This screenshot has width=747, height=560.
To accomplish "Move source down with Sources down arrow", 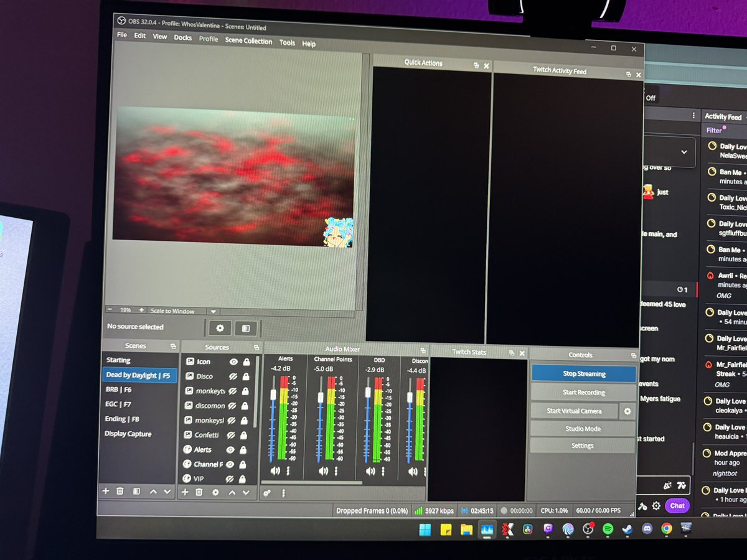I will coord(246,492).
